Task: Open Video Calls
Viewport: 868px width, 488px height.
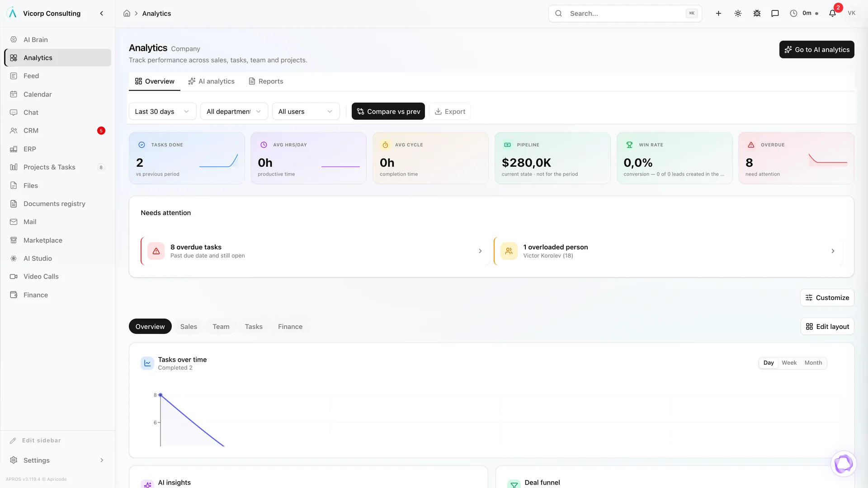Action: click(57, 277)
